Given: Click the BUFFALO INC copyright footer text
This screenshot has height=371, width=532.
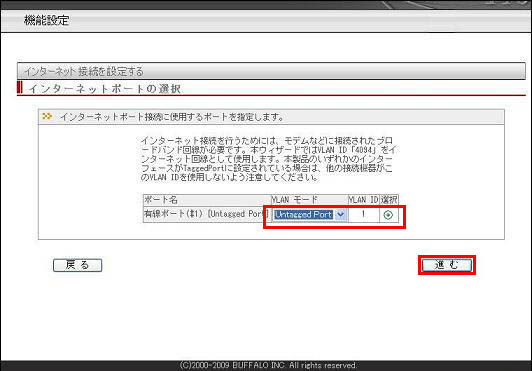Looking at the screenshot, I should pos(268,366).
